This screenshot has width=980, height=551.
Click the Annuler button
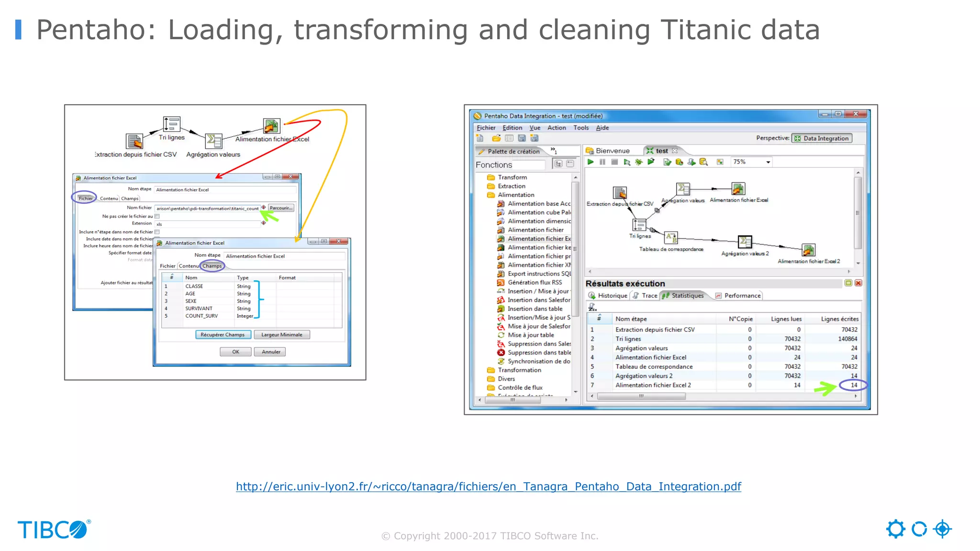pos(271,352)
